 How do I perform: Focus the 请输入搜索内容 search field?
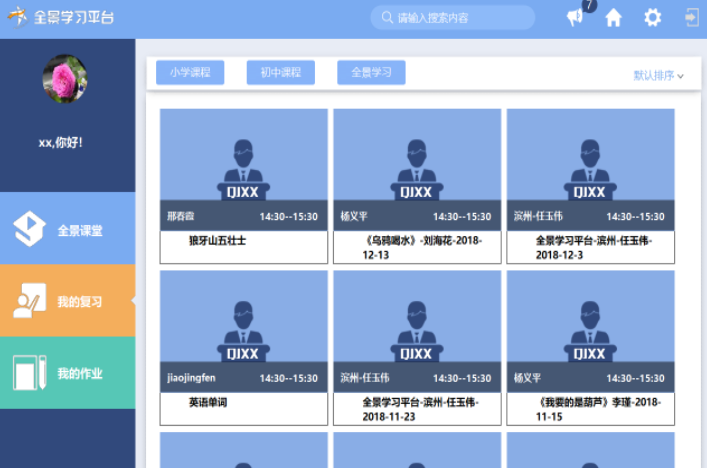click(x=453, y=18)
